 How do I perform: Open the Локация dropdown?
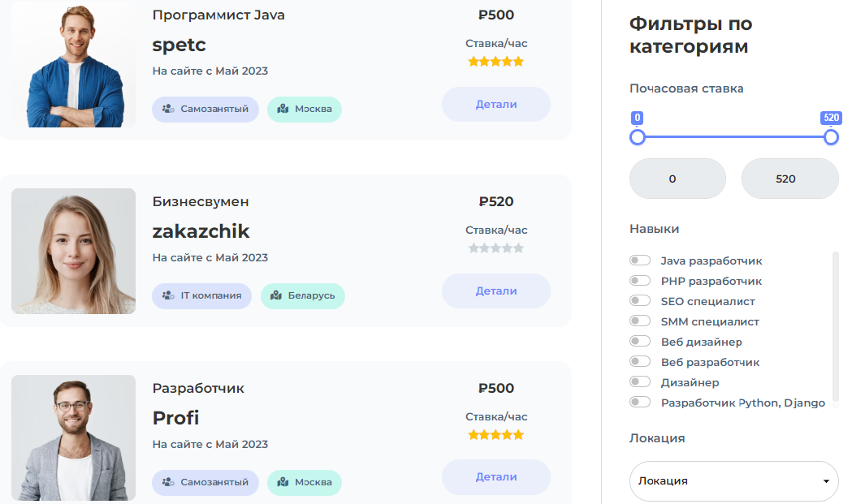pyautogui.click(x=733, y=480)
